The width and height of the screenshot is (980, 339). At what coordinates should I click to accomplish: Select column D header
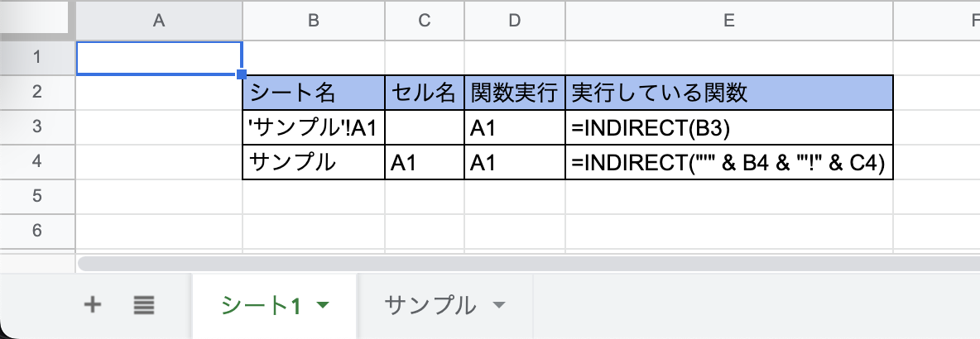515,22
